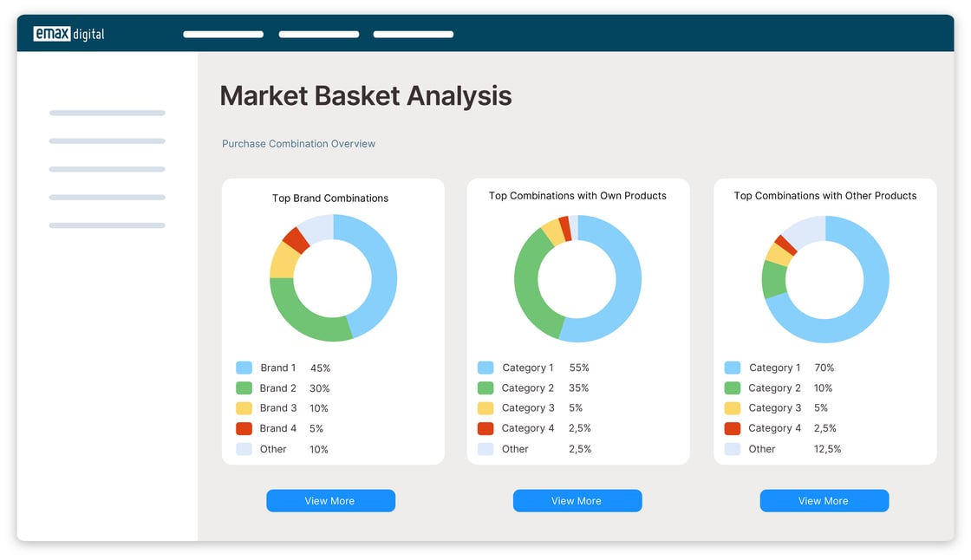Click the Brand 4 legend label
The height and width of the screenshot is (560, 971).
click(278, 429)
